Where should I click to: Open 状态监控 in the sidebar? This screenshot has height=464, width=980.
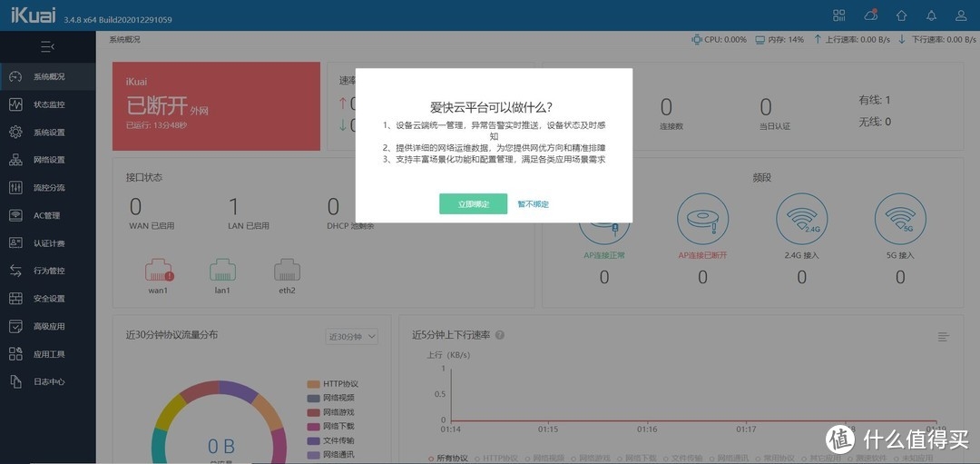48,104
